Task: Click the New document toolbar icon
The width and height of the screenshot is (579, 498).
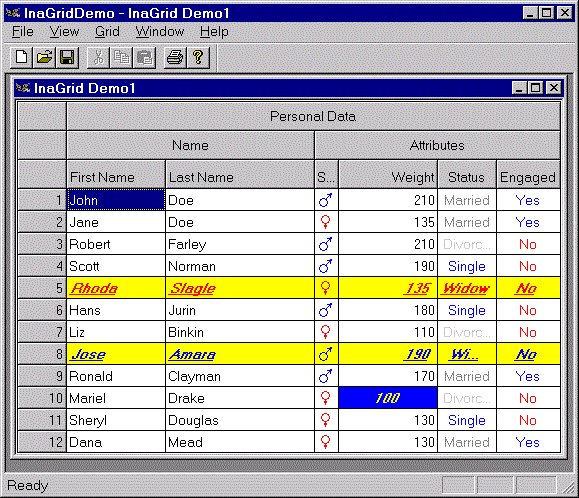Action: tap(21, 58)
